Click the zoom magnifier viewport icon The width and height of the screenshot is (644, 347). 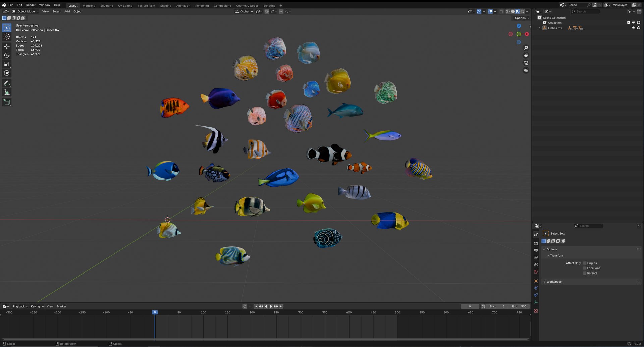pyautogui.click(x=526, y=48)
